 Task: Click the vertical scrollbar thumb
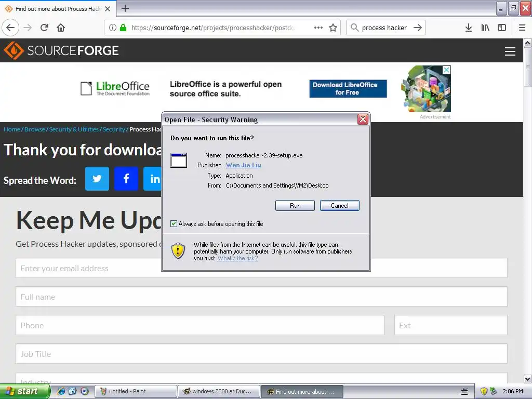(x=528, y=67)
